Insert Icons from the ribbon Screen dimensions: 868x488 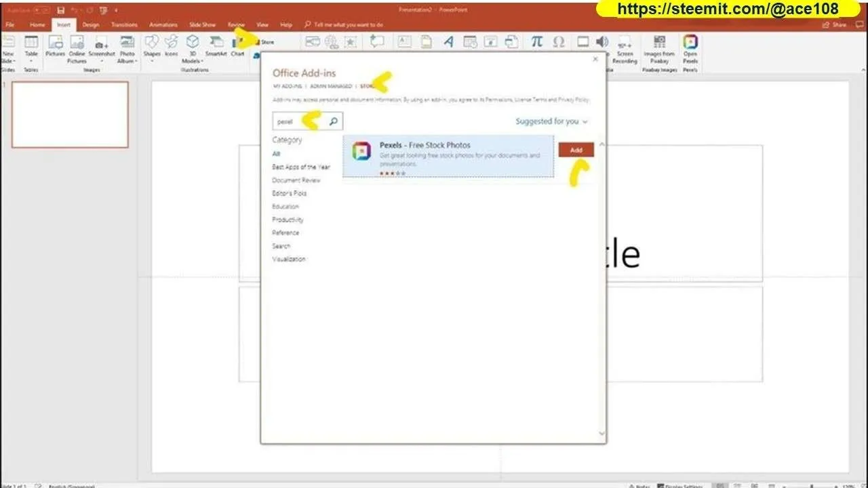pyautogui.click(x=172, y=47)
